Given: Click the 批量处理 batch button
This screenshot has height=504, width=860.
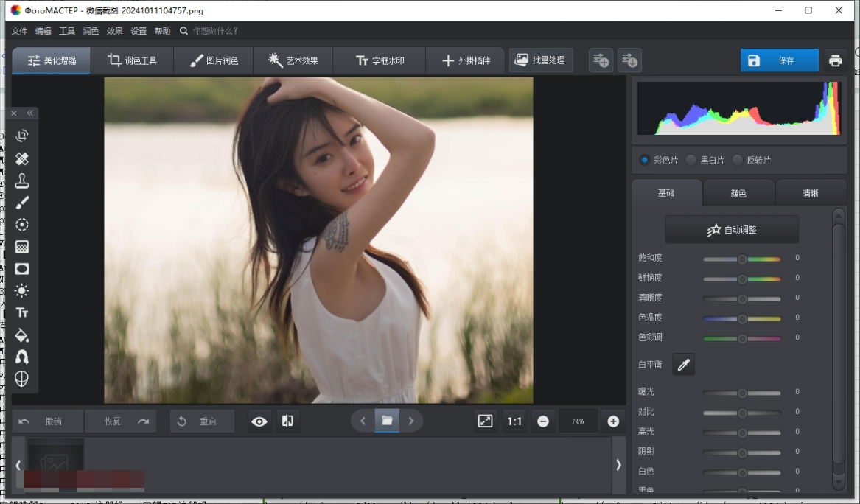Looking at the screenshot, I should point(541,60).
